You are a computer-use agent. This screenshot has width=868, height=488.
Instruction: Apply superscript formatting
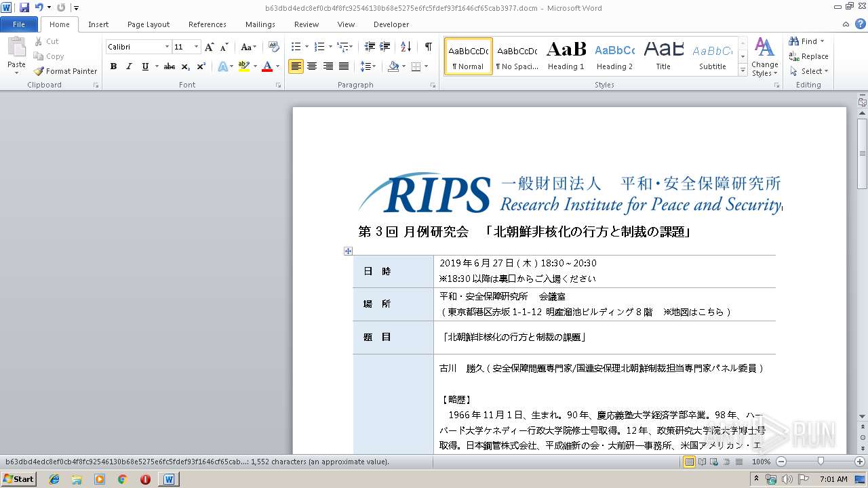201,66
